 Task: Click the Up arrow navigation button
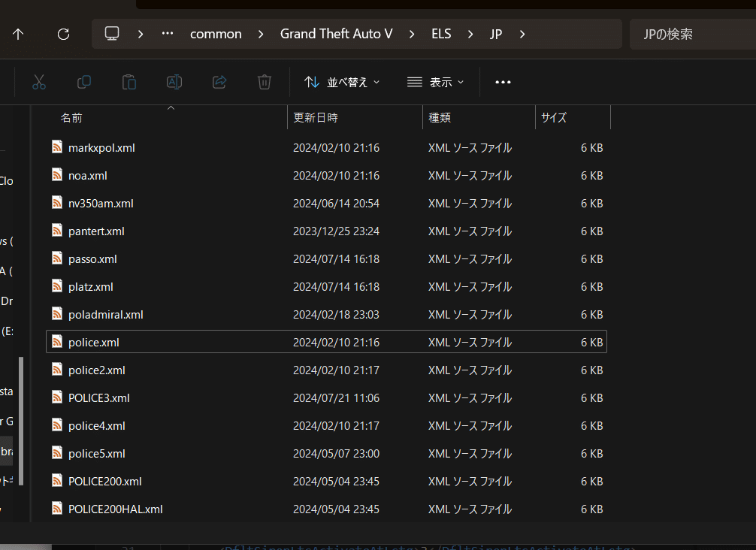(18, 35)
